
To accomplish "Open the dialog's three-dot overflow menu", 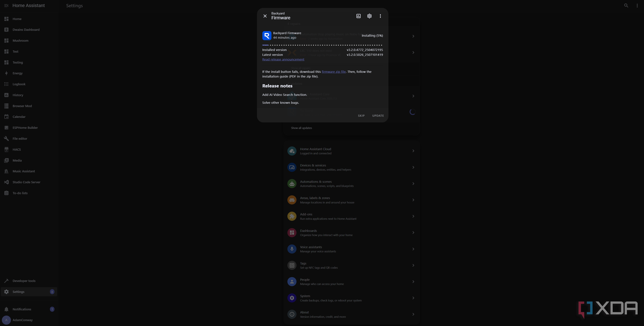I will (380, 16).
